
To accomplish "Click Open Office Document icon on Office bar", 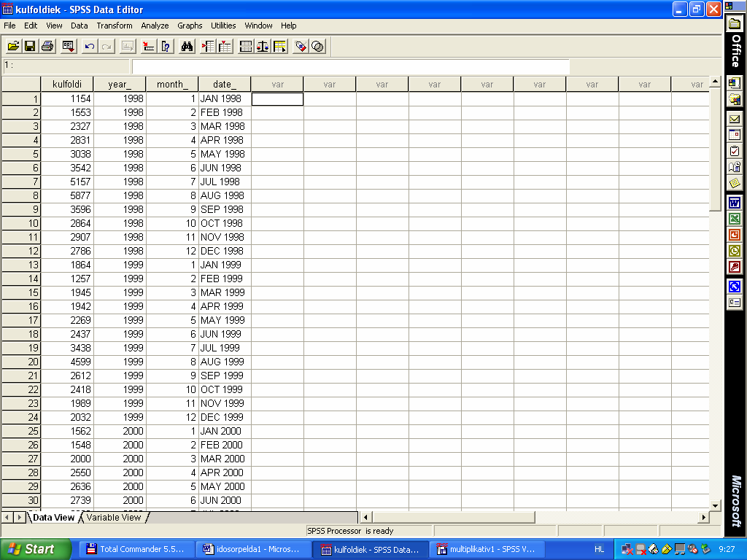I will click(735, 99).
